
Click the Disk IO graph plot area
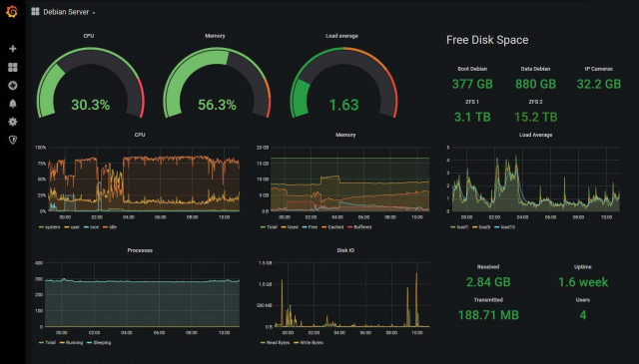(x=351, y=295)
